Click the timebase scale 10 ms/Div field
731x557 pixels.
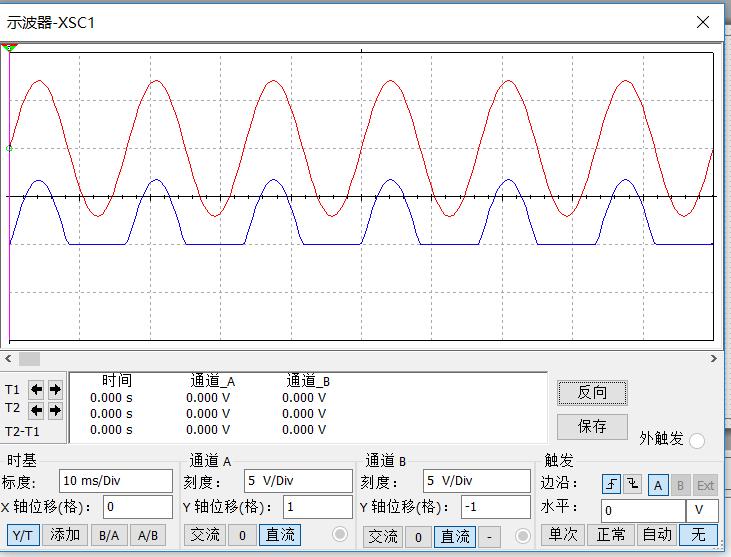(115, 481)
